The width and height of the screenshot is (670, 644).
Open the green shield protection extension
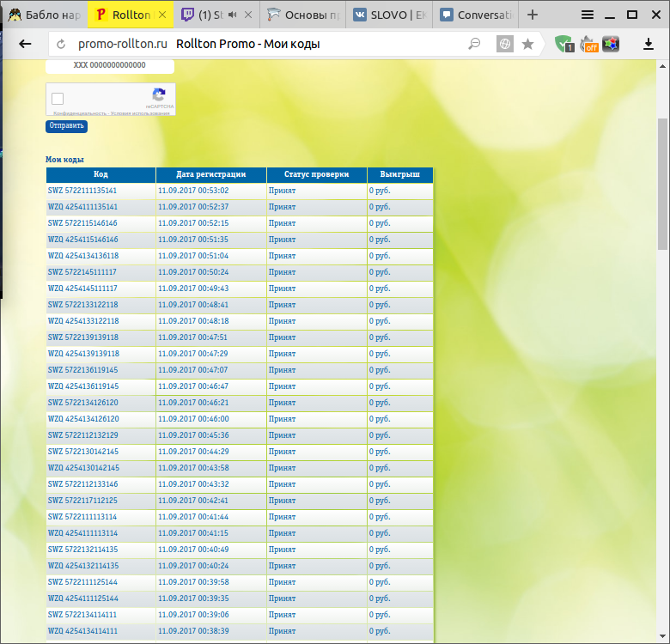point(564,44)
